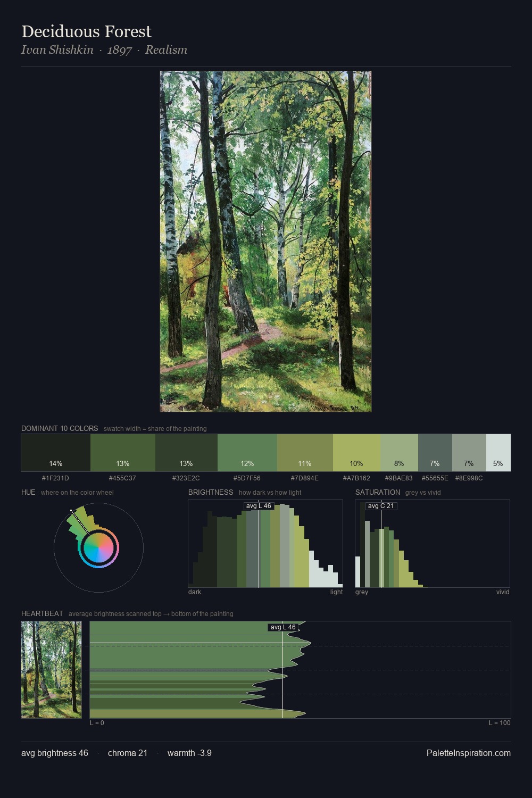
Task: Click the brightness histogram chart
Action: click(265, 544)
